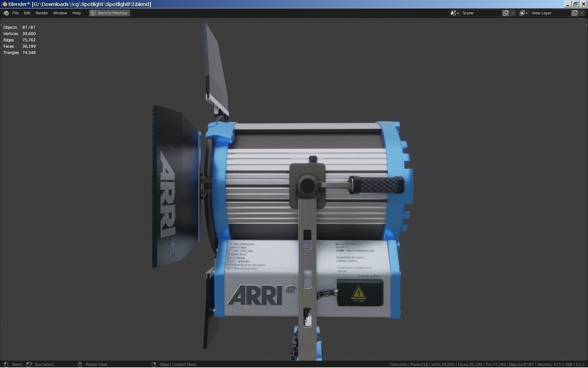The image size is (588, 368).
Task: Click the Rotate View status label
Action: [x=96, y=364]
